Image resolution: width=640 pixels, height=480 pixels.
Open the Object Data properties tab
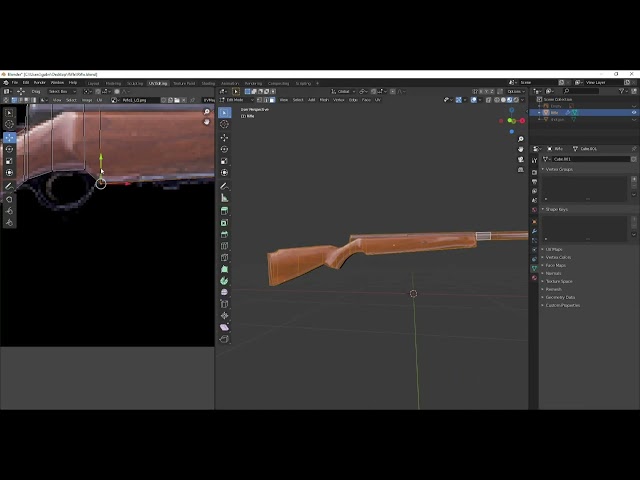(x=534, y=268)
